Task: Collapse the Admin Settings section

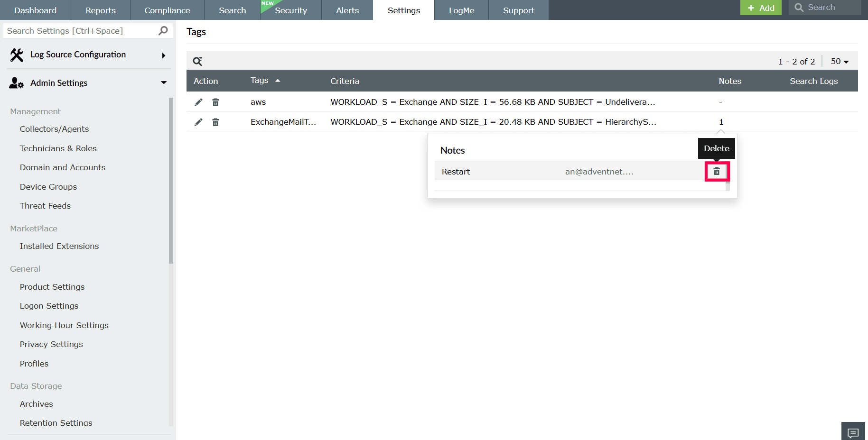Action: pyautogui.click(x=164, y=82)
